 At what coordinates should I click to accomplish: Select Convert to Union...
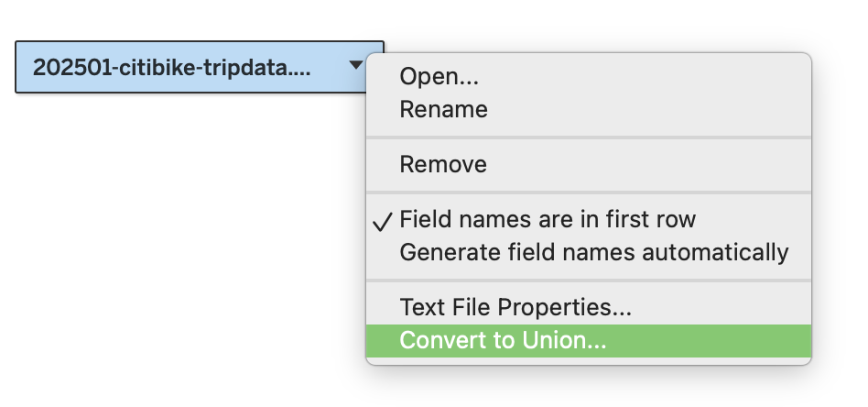pyautogui.click(x=503, y=339)
